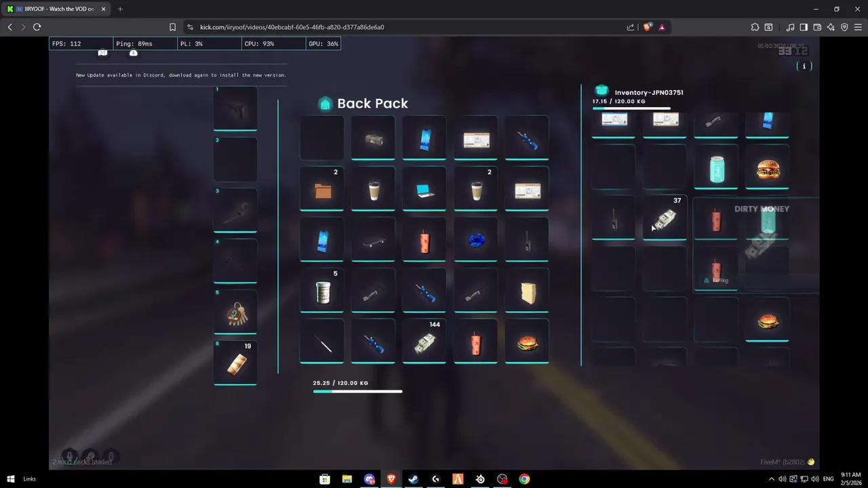This screenshot has width=868, height=488.
Task: Toggle the browser sidebar panel icon
Action: (804, 27)
